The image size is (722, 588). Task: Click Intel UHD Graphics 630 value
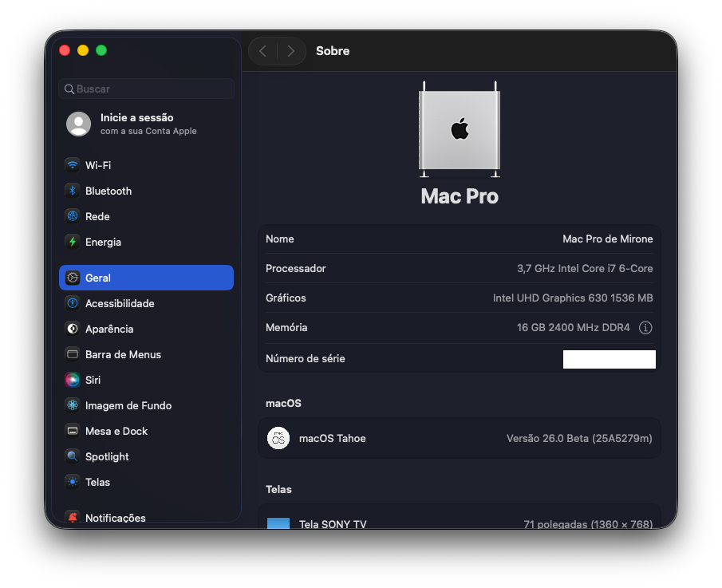(572, 298)
